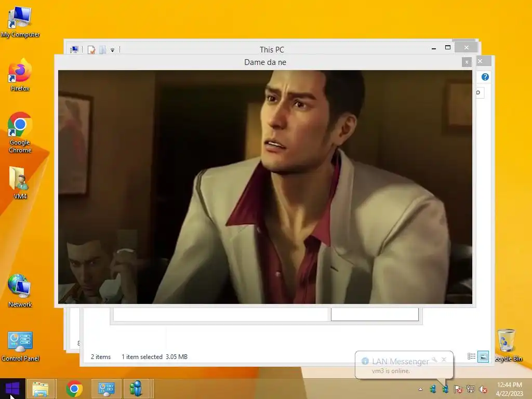The image size is (532, 399).
Task: Switch Explorer to details view
Action: tap(471, 356)
